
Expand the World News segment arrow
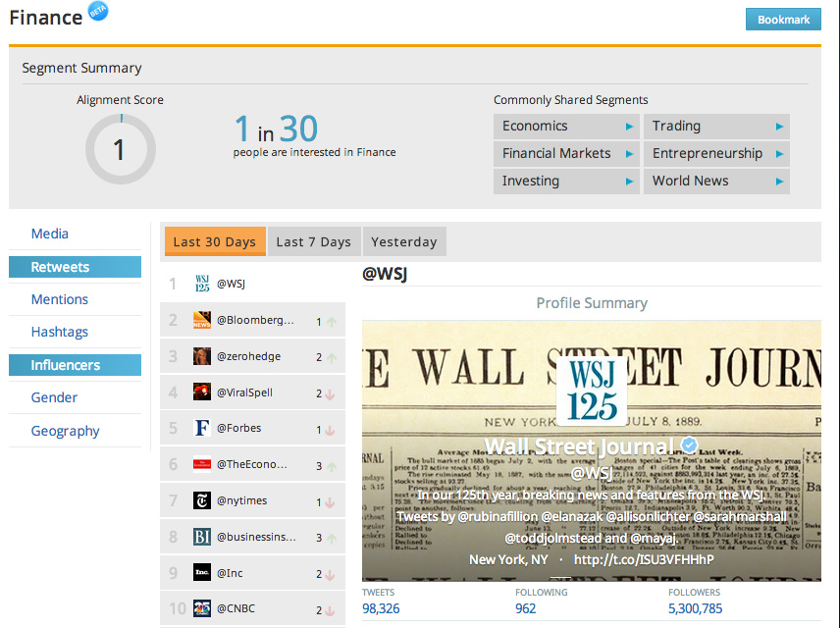(x=779, y=182)
